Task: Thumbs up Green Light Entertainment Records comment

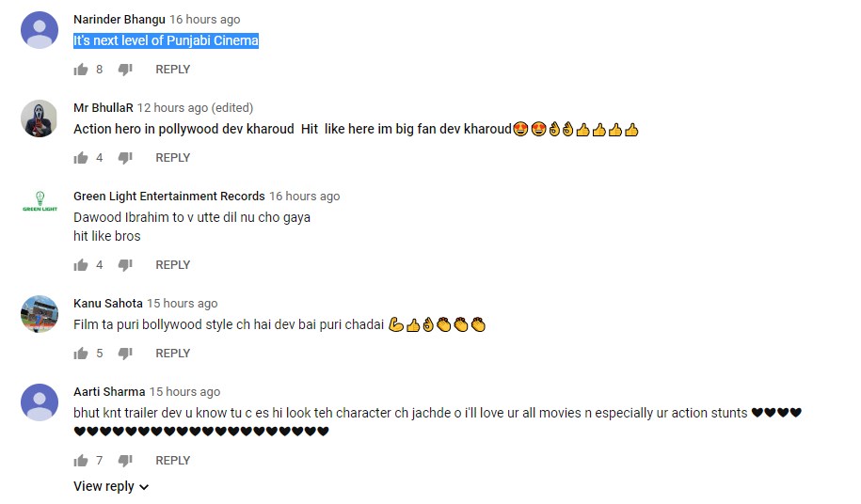Action: 81,265
